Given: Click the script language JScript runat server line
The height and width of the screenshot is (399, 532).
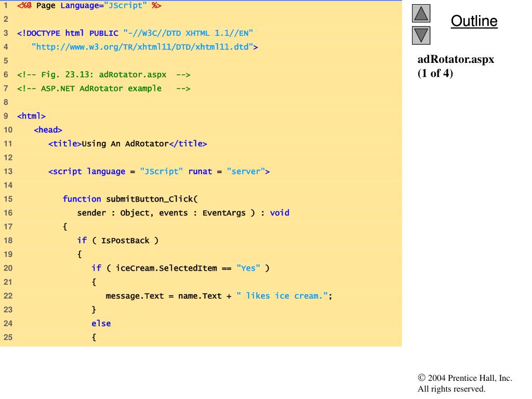Looking at the screenshot, I should point(159,171).
